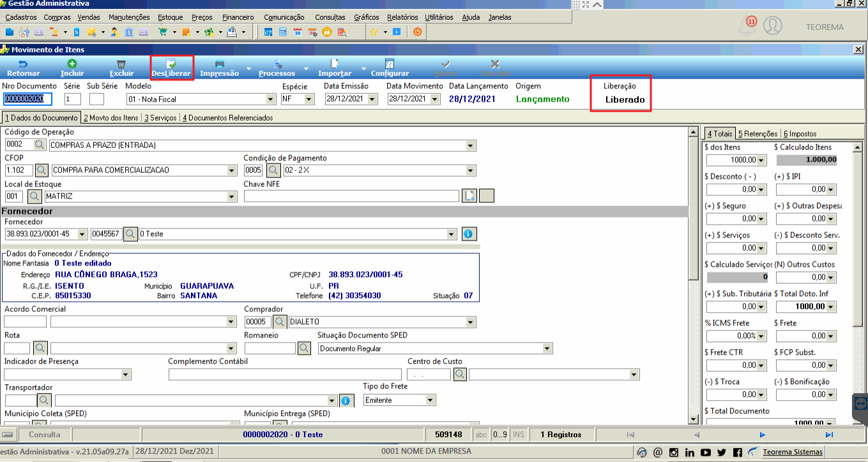Expand the COMPRAS A PRAZO (ENTRADA) dropdown
Screen dimensions: 868x462
[471, 145]
